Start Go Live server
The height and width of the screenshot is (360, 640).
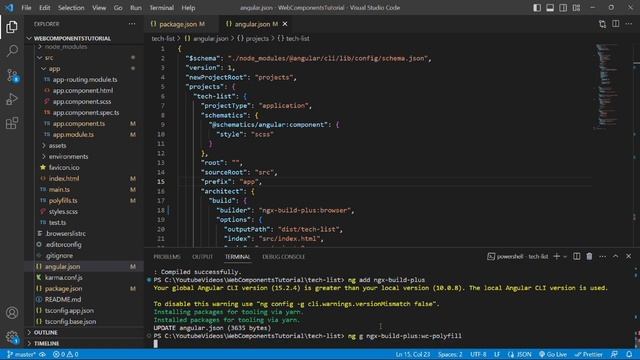coord(553,354)
